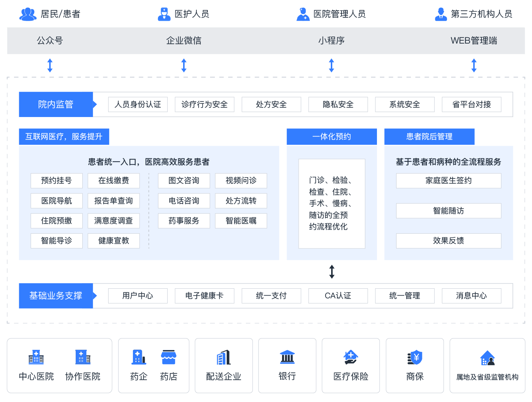Click the 属地及省级监管机构 card
This screenshot has height=402, width=532.
[487, 365]
